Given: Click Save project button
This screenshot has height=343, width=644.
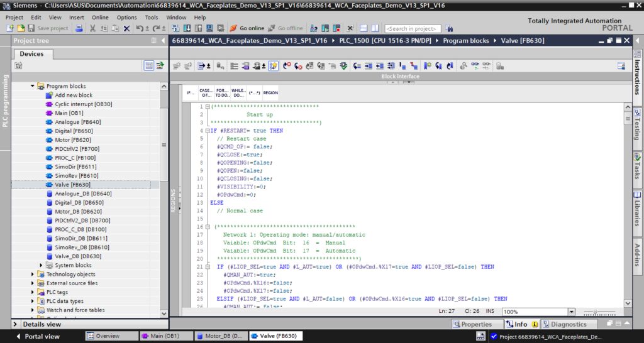Looking at the screenshot, I should pos(48,28).
